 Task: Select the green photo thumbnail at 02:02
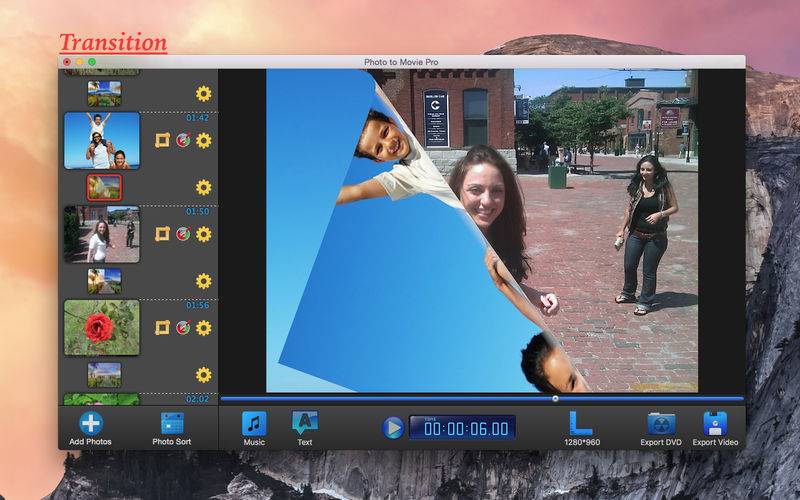click(x=102, y=399)
